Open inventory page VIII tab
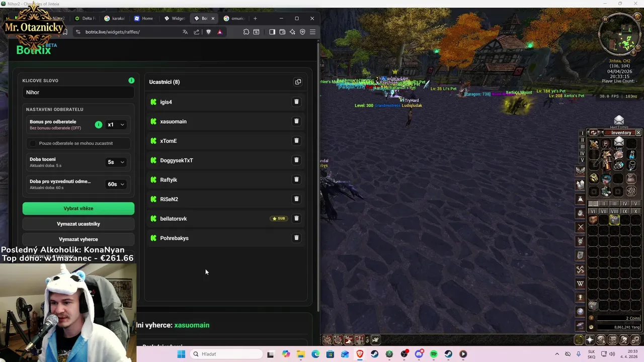Screen dimensions: 644x362 pos(614,211)
